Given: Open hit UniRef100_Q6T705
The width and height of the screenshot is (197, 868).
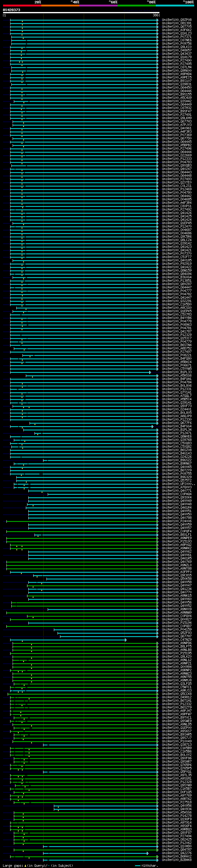Looking at the screenshot, I should (177, 26).
